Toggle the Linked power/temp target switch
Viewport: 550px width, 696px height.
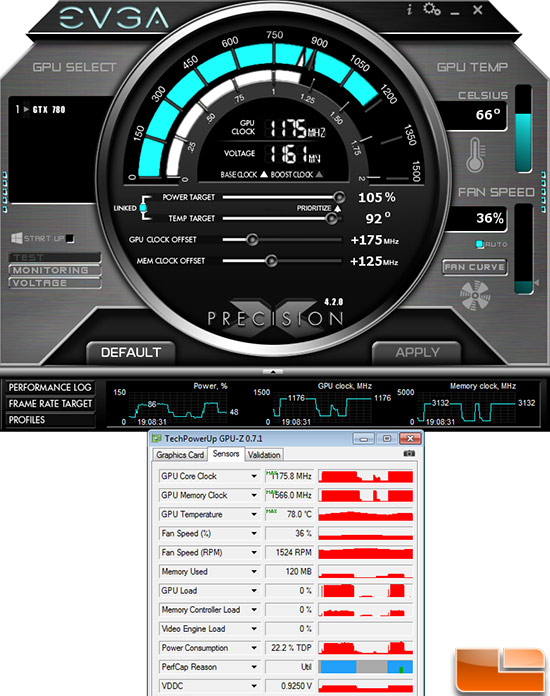143,208
